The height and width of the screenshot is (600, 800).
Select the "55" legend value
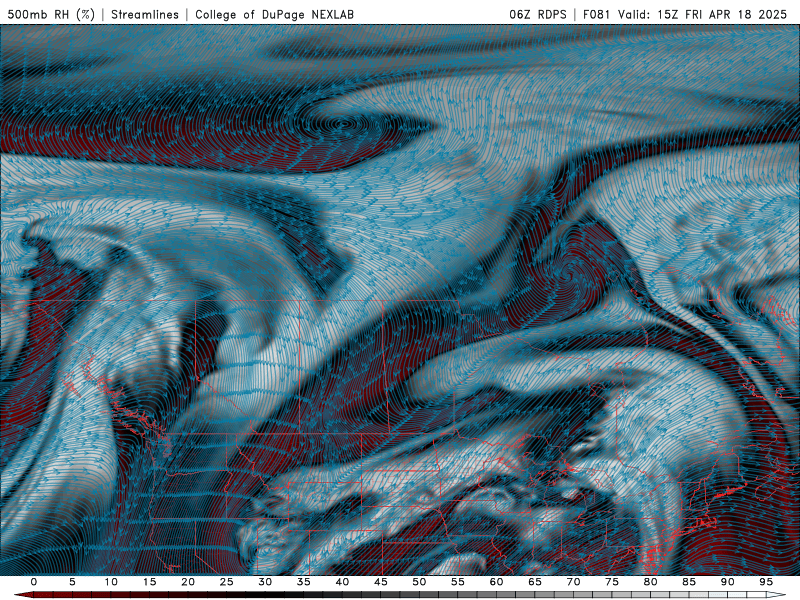pos(458,582)
